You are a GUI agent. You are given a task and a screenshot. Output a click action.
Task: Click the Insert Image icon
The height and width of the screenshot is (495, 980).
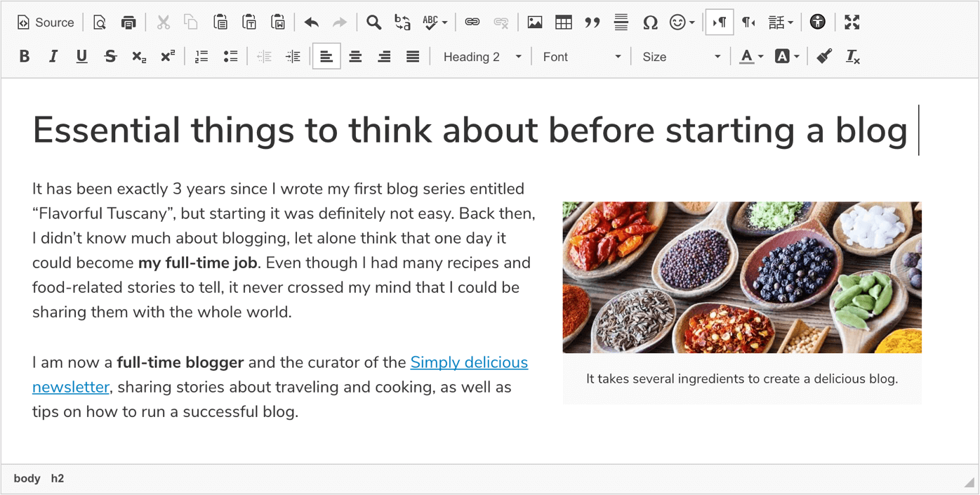click(x=534, y=22)
